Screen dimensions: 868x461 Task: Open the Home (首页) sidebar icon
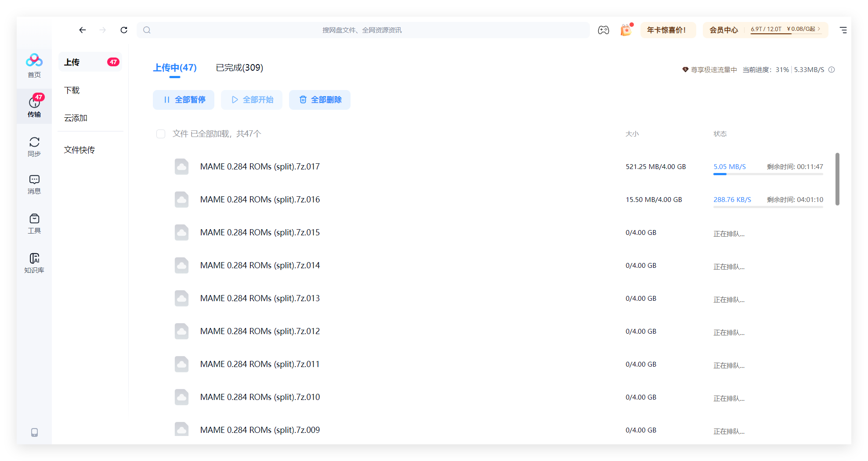[x=34, y=65]
